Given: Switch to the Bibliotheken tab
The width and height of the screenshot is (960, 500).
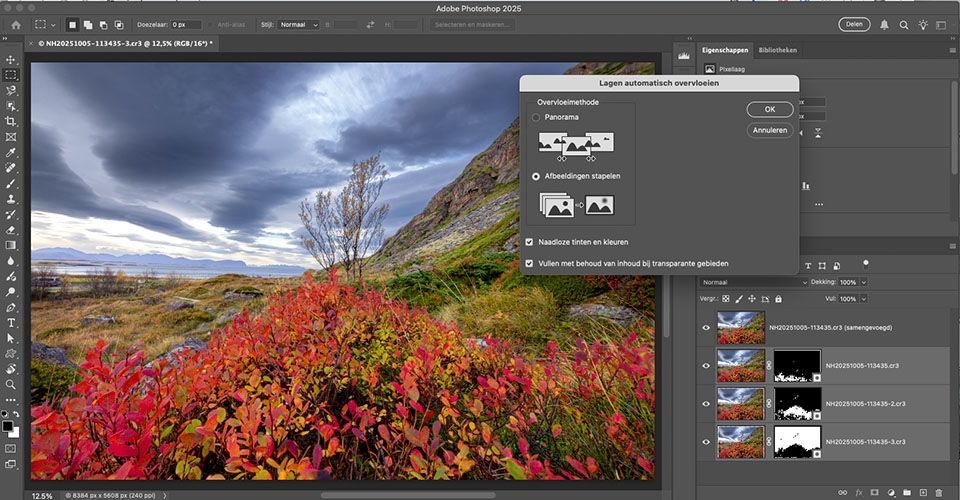Looking at the screenshot, I should point(778,50).
